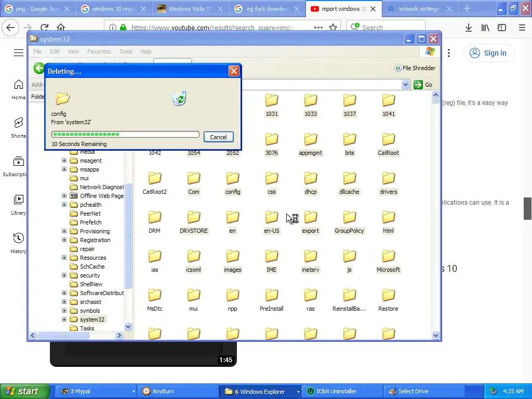Open YouTube Shorts in sidebar

pos(18,128)
